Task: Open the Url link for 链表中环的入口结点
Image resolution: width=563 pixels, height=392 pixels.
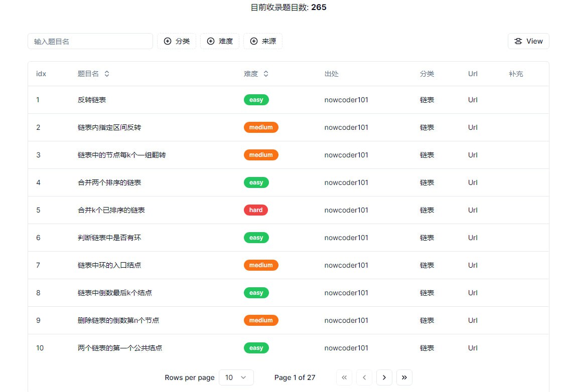Action: coord(473,265)
